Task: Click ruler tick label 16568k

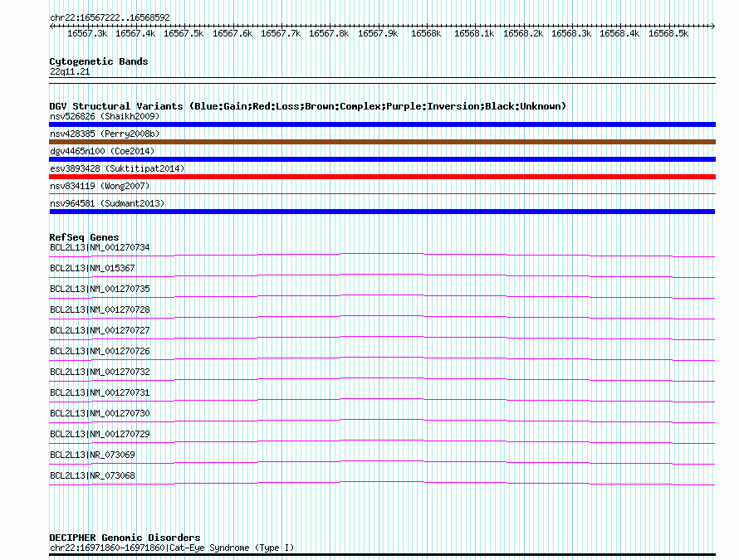Action: pos(426,34)
